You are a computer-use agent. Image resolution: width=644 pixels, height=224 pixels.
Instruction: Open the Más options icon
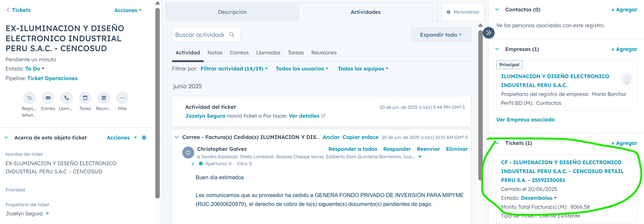click(122, 98)
